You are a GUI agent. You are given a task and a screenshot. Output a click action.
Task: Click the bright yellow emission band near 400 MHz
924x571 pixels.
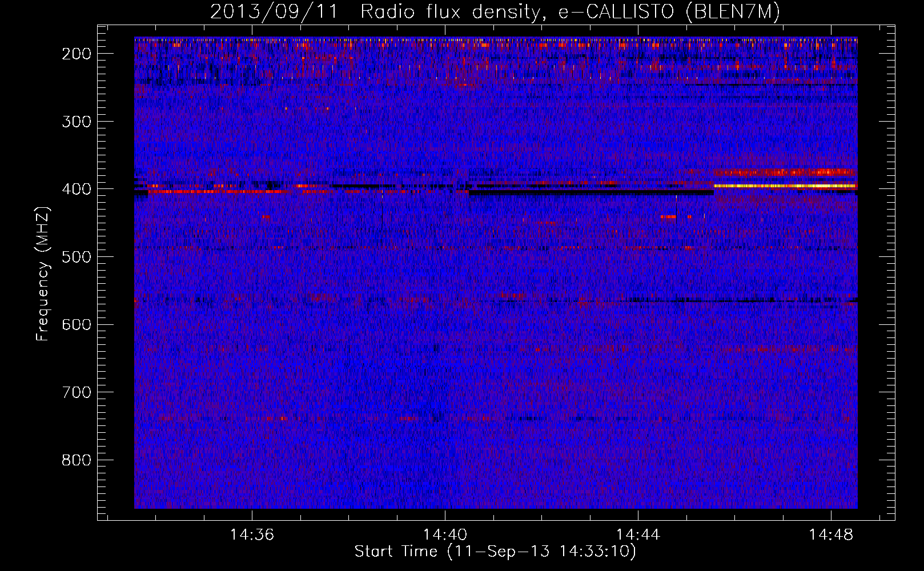785,186
